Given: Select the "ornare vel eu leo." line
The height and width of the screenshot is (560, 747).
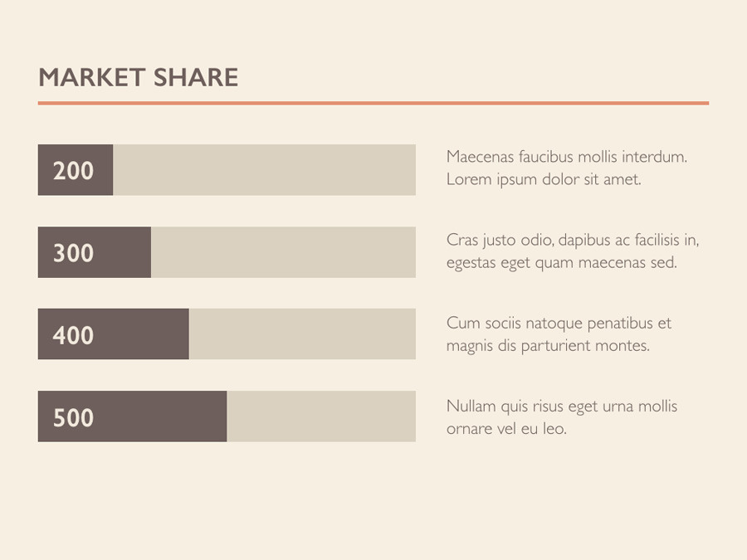Looking at the screenshot, I should coord(506,430).
